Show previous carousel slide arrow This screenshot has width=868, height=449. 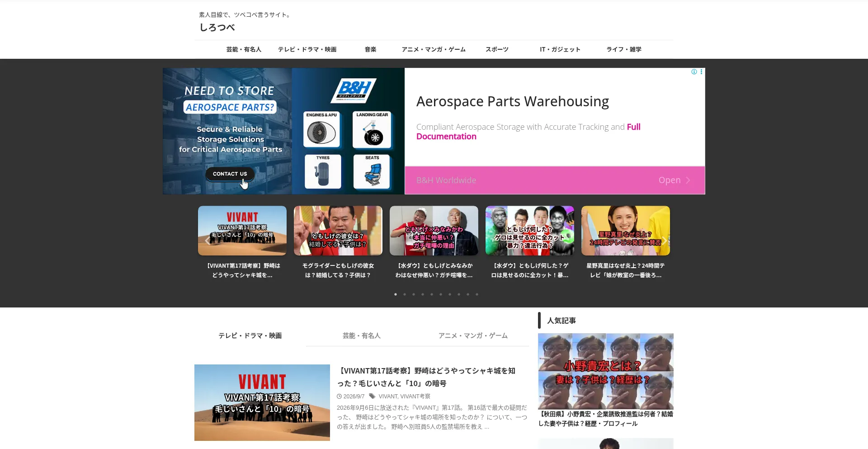point(208,240)
